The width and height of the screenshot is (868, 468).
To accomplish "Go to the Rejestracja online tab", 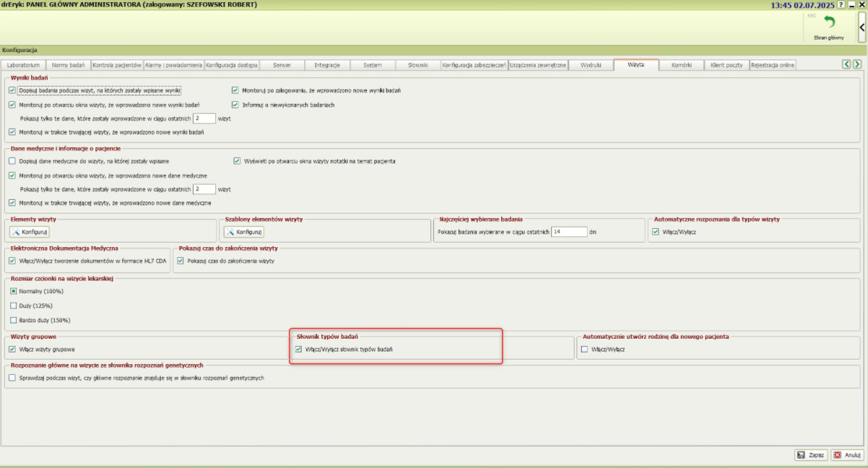I will pos(772,65).
